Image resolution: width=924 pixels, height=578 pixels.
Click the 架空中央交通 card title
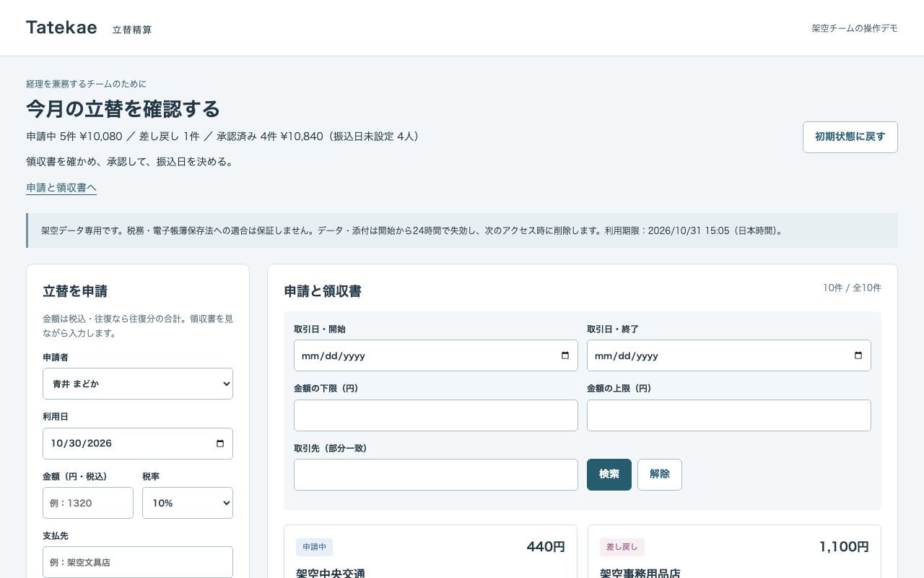click(331, 573)
